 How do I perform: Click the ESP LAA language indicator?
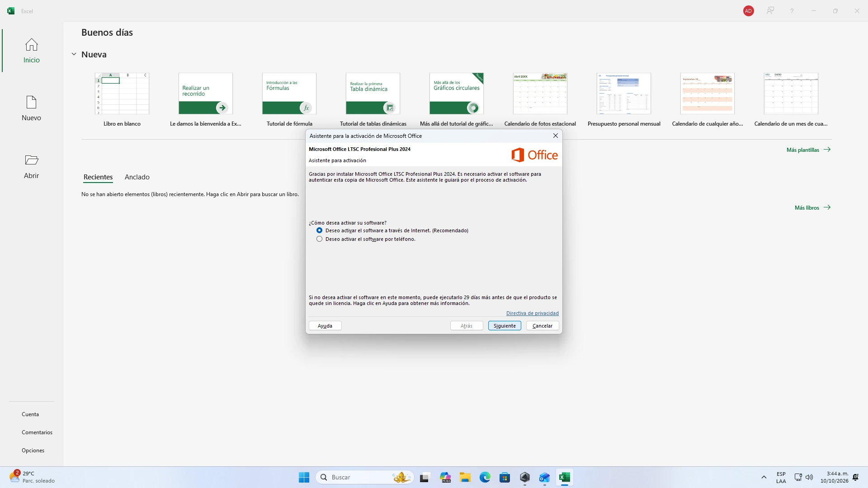coord(781,477)
